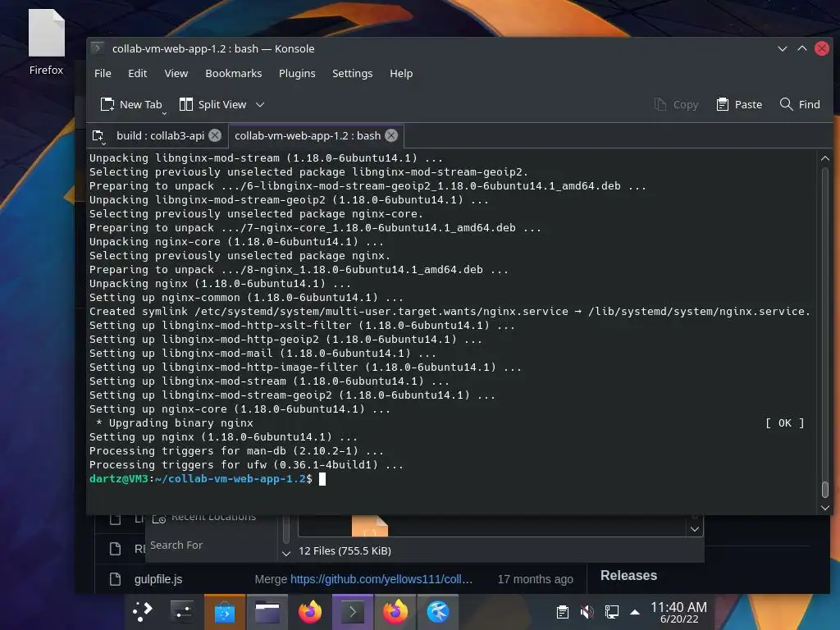Click the Konsole terminal taskbar icon

[x=353, y=612]
